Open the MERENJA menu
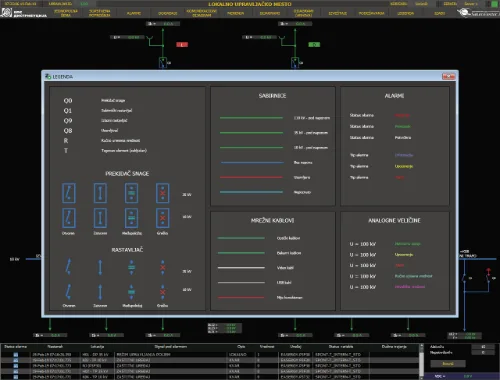Screen dimensions: 500x380 (236, 13)
